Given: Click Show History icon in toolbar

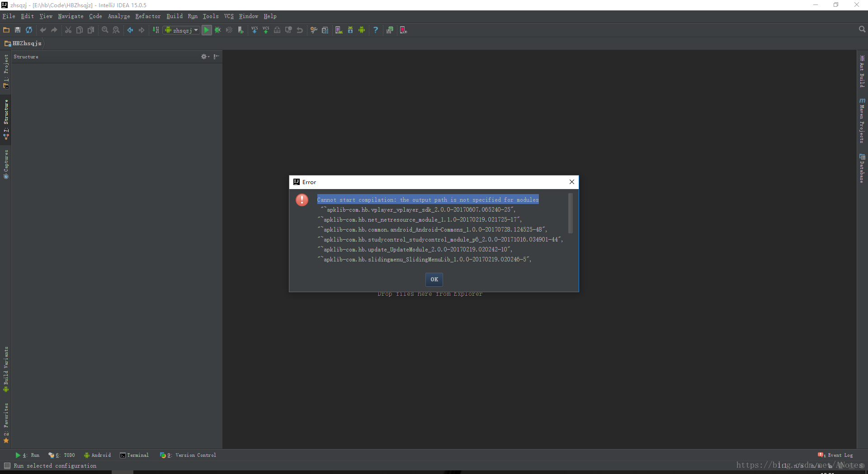Looking at the screenshot, I should tap(288, 30).
